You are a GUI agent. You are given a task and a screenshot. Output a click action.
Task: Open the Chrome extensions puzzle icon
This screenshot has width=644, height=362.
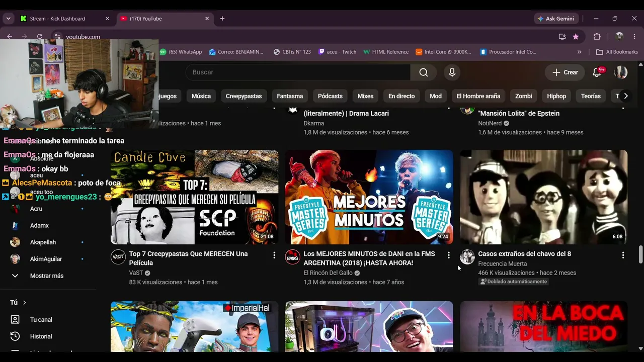[597, 37]
